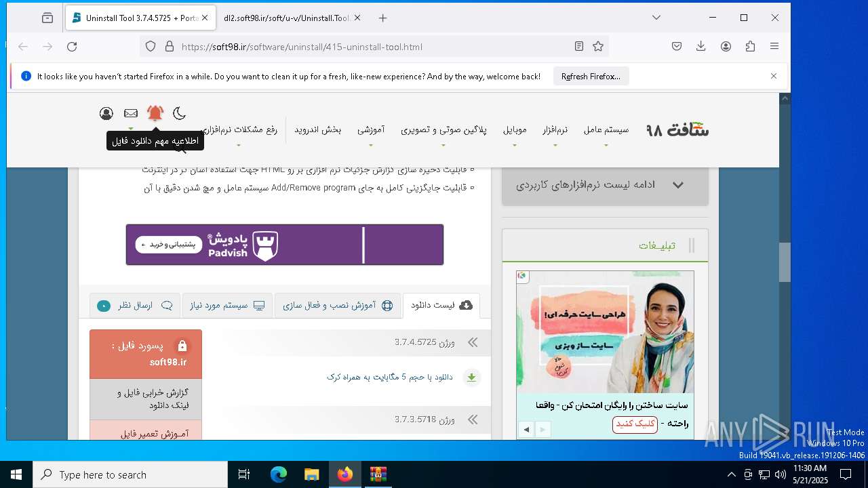The height and width of the screenshot is (488, 868).
Task: Go back to previous page
Action: pyautogui.click(x=23, y=46)
